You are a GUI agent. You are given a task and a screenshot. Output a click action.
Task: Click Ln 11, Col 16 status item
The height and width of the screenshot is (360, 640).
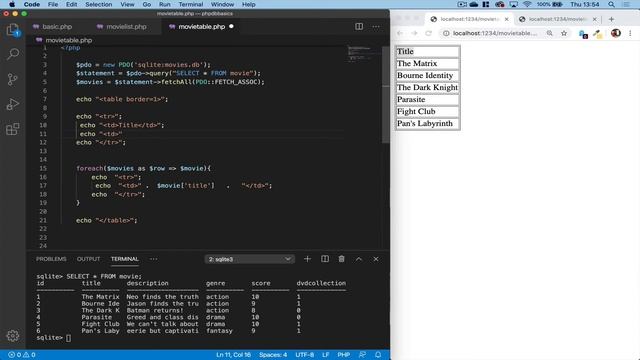[233, 355]
